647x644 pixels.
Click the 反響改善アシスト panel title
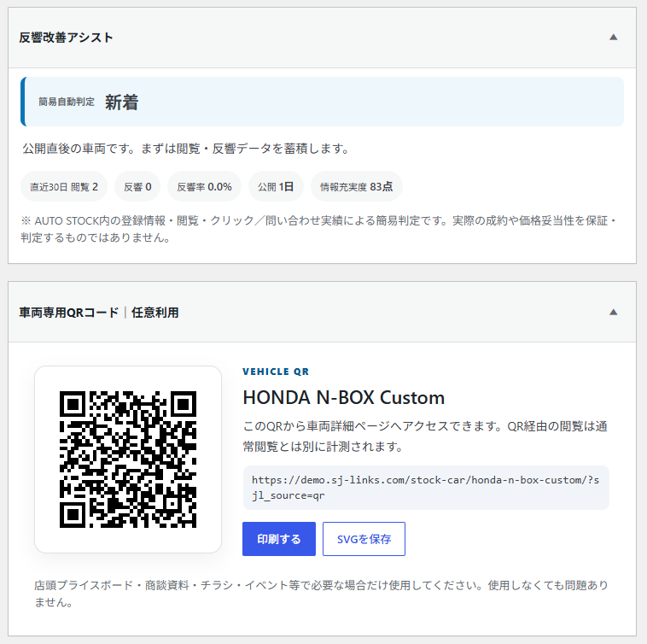(66, 38)
